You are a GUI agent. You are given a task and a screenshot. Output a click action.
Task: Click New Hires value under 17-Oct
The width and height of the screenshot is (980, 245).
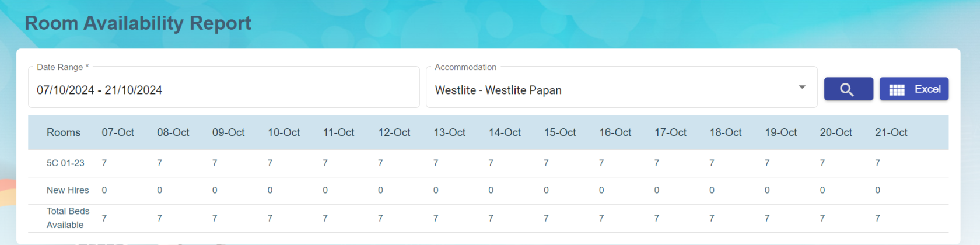(657, 190)
